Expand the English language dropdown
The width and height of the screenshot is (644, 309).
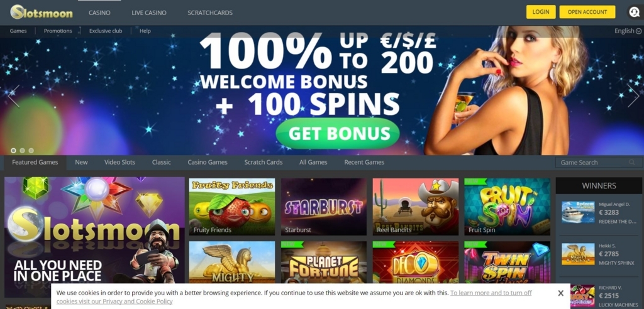[x=628, y=31]
